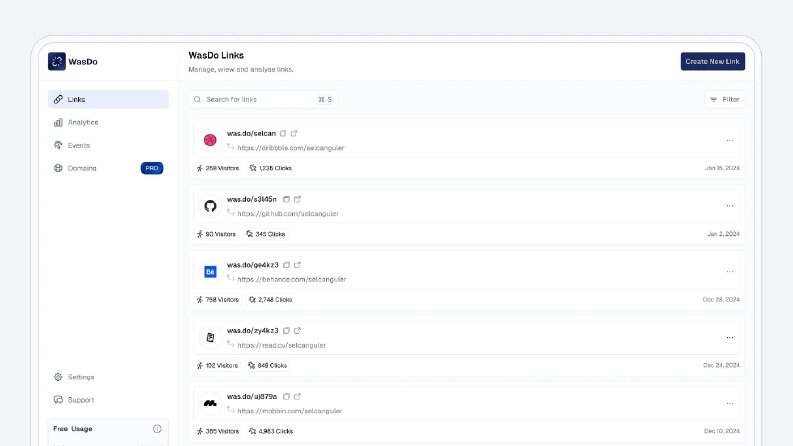Open the dribbble.com/selcanguler destination URL

coord(291,148)
